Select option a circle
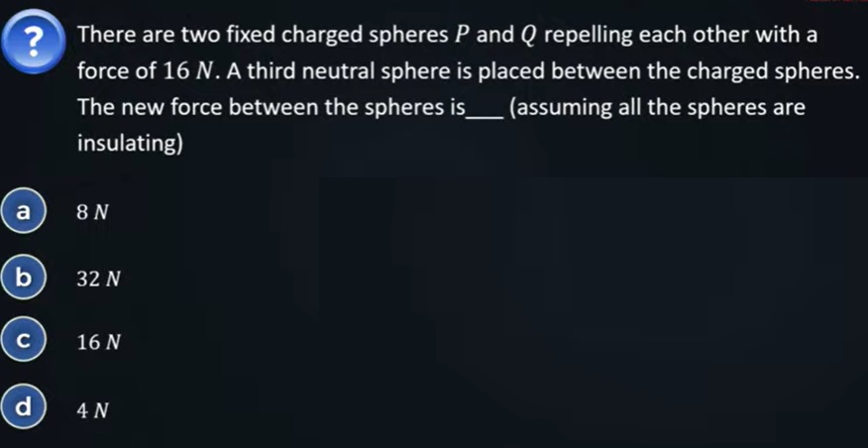 click(27, 211)
